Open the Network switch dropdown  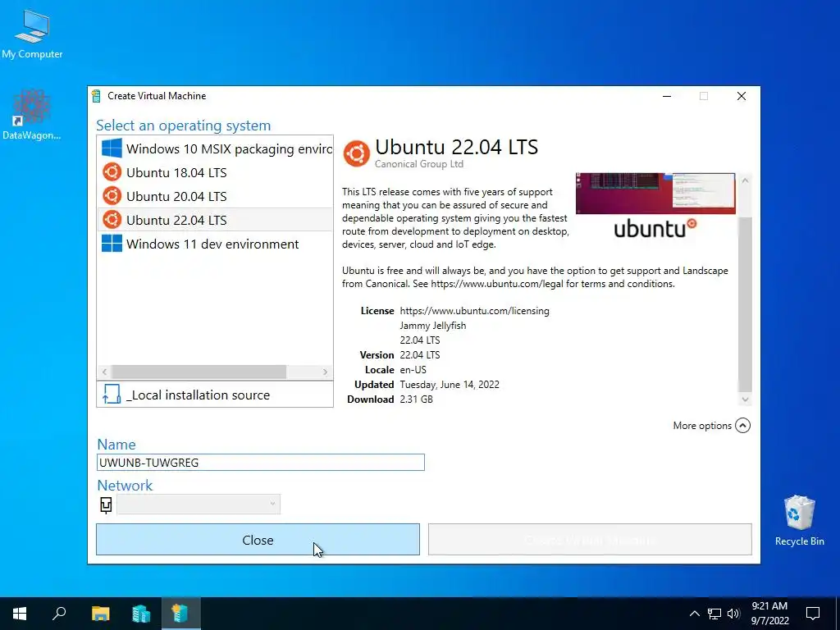pos(199,504)
